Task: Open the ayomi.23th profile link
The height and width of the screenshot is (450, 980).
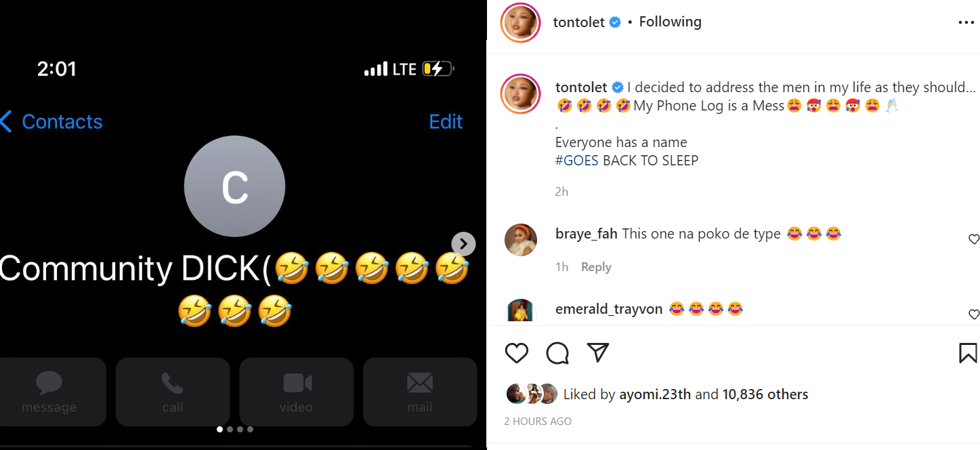Action: click(x=655, y=394)
